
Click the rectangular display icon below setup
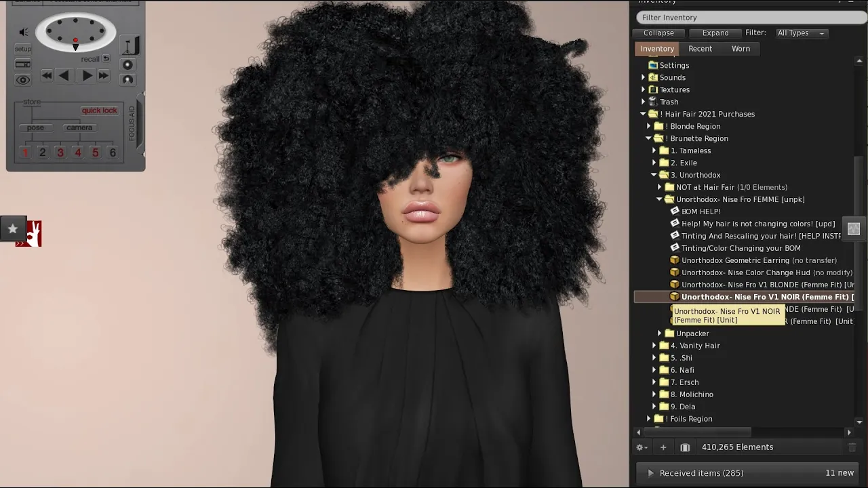coord(23,64)
